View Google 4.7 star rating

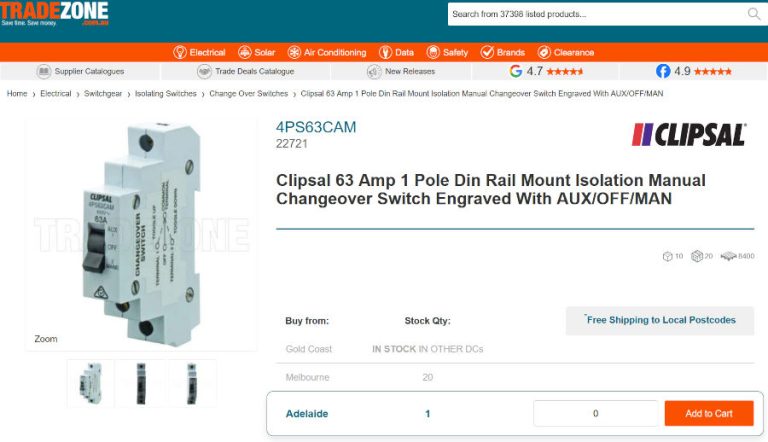click(546, 72)
